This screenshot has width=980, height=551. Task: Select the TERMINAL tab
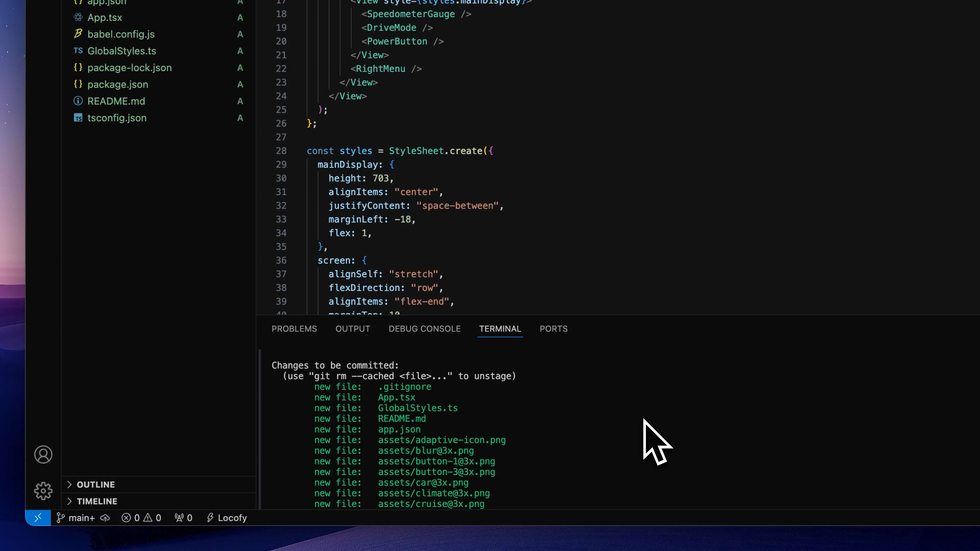point(500,329)
